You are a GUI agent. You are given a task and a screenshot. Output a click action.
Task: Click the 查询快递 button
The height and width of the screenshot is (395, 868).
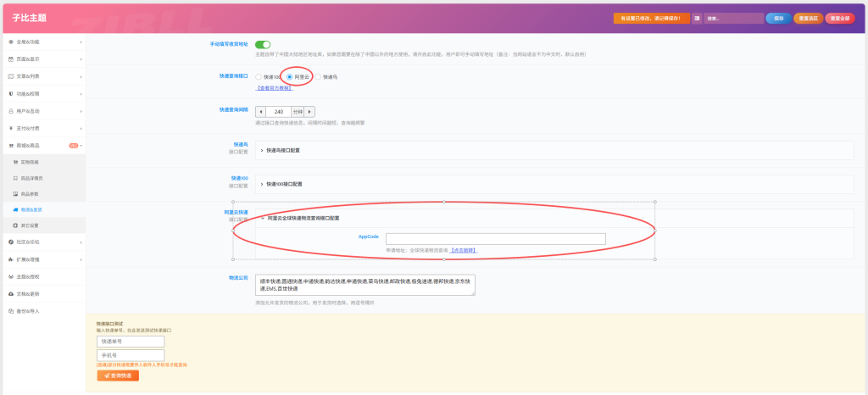118,376
